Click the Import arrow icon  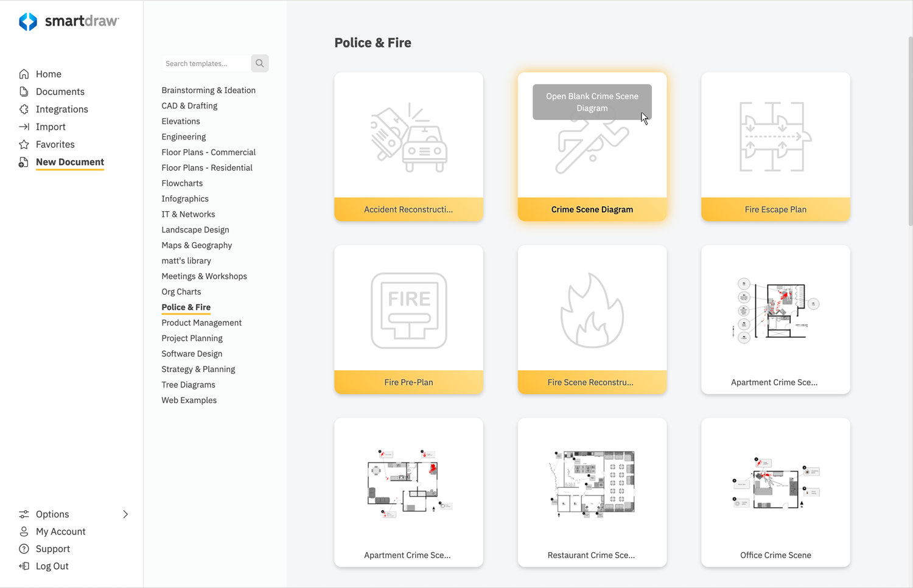pyautogui.click(x=23, y=127)
